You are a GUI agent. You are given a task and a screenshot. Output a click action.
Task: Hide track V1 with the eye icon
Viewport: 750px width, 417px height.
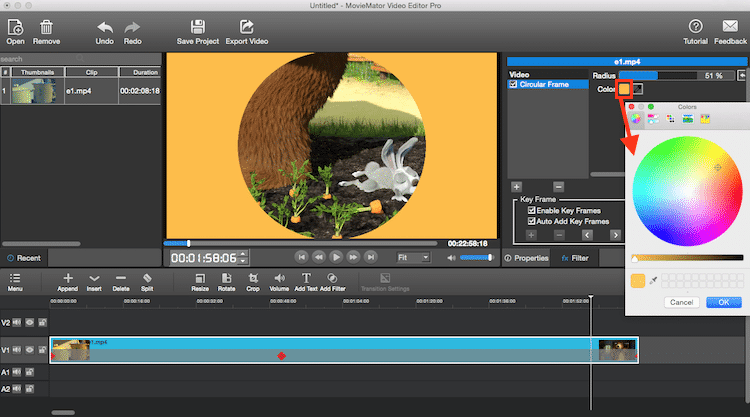click(30, 350)
